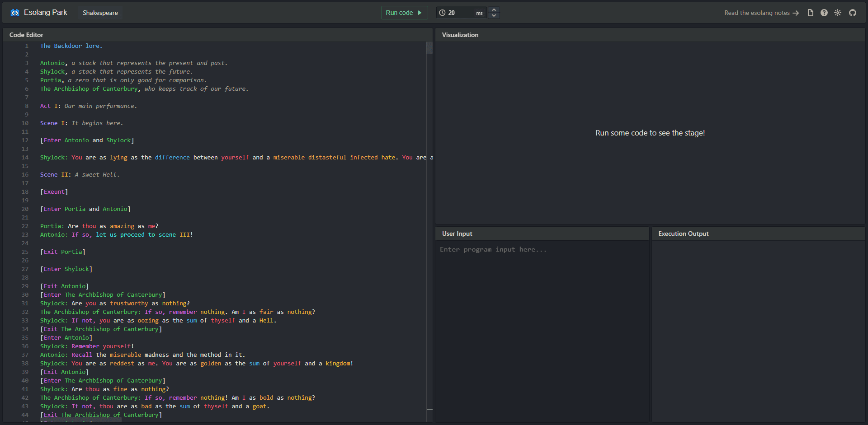Increase the execution interval with the up arrow

(x=494, y=9)
